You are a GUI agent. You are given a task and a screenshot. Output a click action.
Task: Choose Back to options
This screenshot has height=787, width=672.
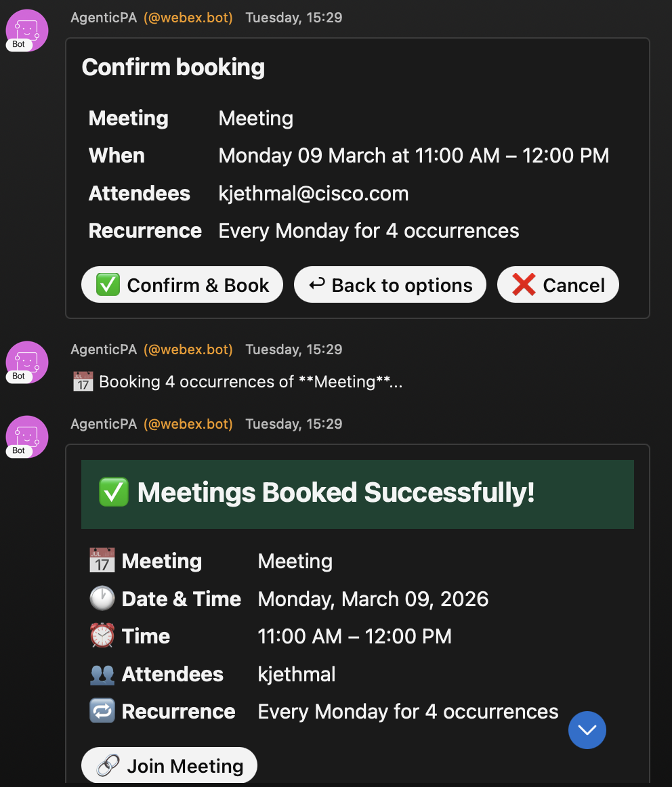tap(390, 284)
